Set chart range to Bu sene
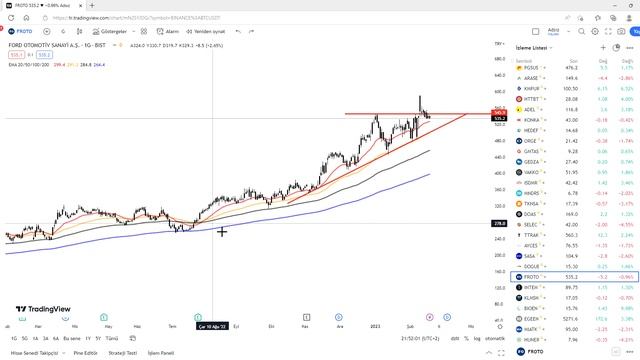 tap(72, 338)
